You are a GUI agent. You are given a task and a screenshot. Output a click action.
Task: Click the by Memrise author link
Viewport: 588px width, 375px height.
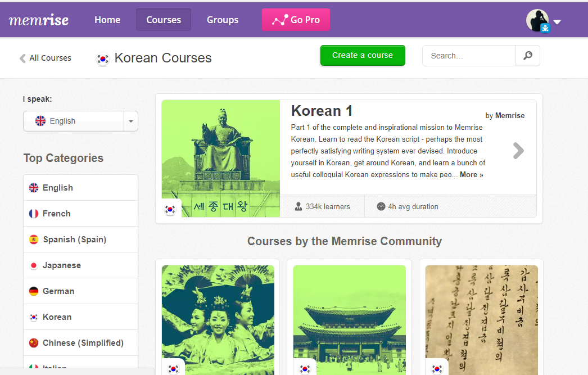click(x=505, y=115)
